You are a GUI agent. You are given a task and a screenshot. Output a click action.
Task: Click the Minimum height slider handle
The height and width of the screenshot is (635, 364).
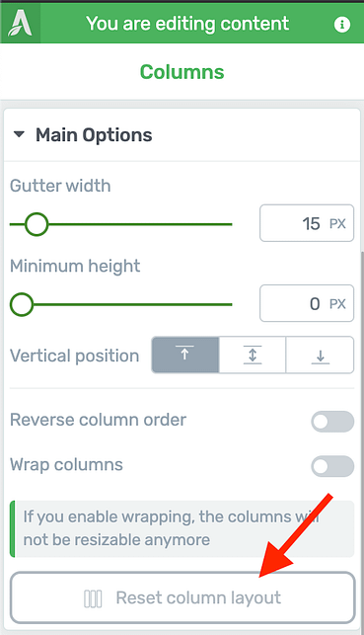pyautogui.click(x=22, y=304)
